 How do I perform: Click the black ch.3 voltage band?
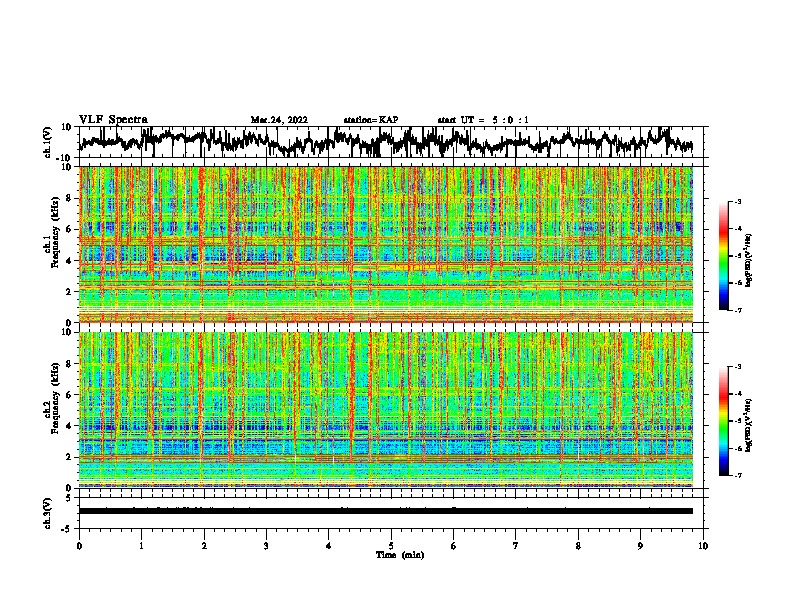pyautogui.click(x=386, y=511)
